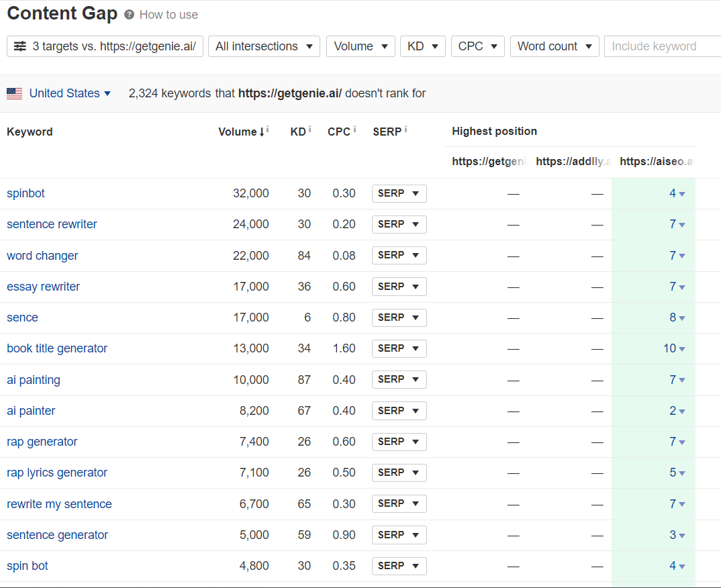The width and height of the screenshot is (721, 588).
Task: Expand SERP dropdown for book title generator
Action: coord(399,348)
